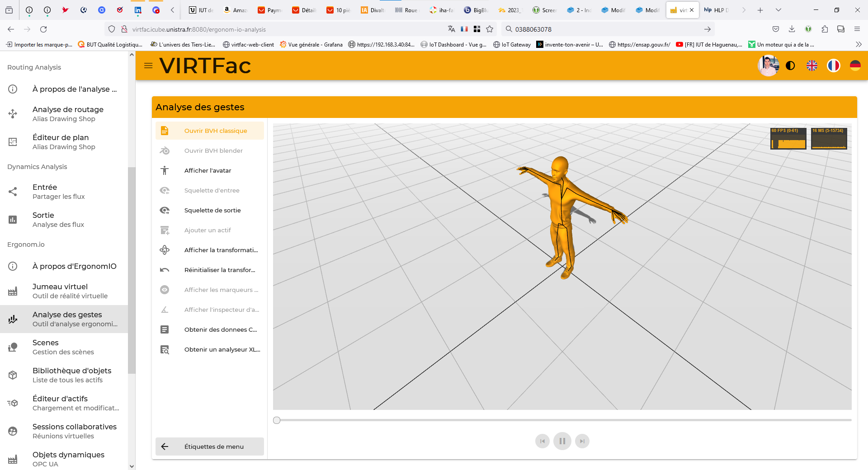Toggle Afficher les marqueurs eye icon
Image resolution: width=868 pixels, height=470 pixels.
[x=165, y=290]
